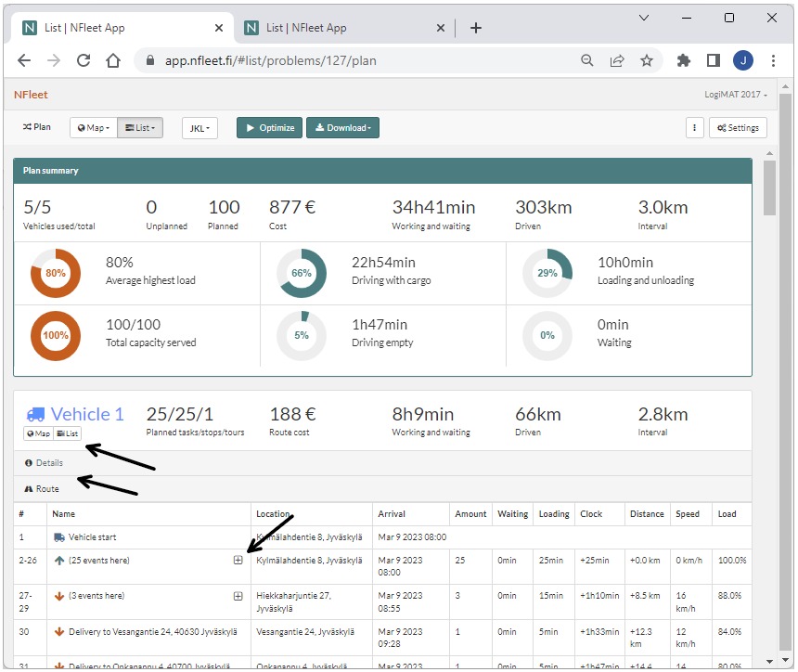
Task: Close the second List NFleet App tab
Action: pyautogui.click(x=441, y=28)
